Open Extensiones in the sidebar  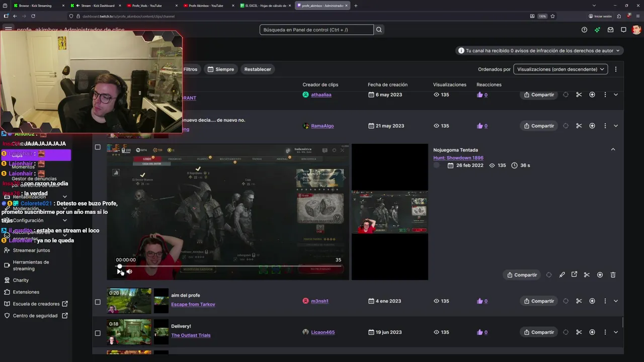click(26, 292)
